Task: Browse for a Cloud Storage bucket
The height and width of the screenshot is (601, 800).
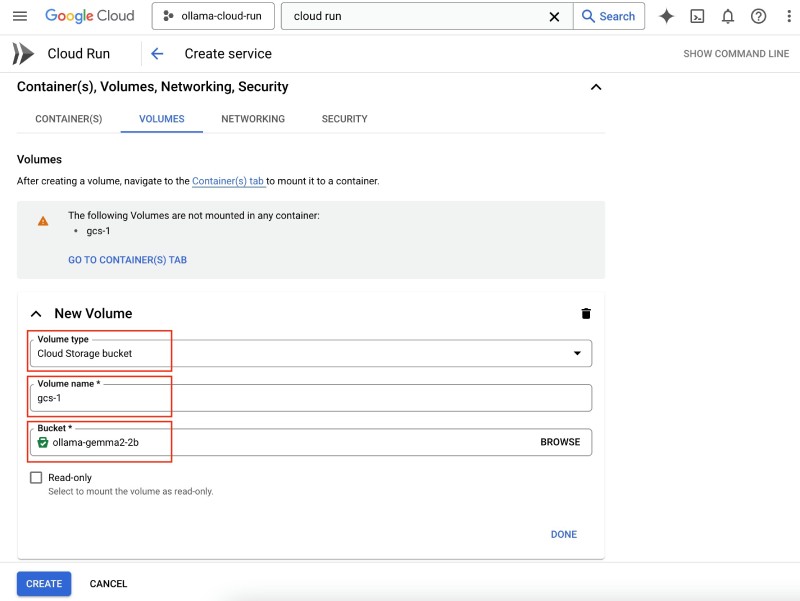Action: [560, 442]
